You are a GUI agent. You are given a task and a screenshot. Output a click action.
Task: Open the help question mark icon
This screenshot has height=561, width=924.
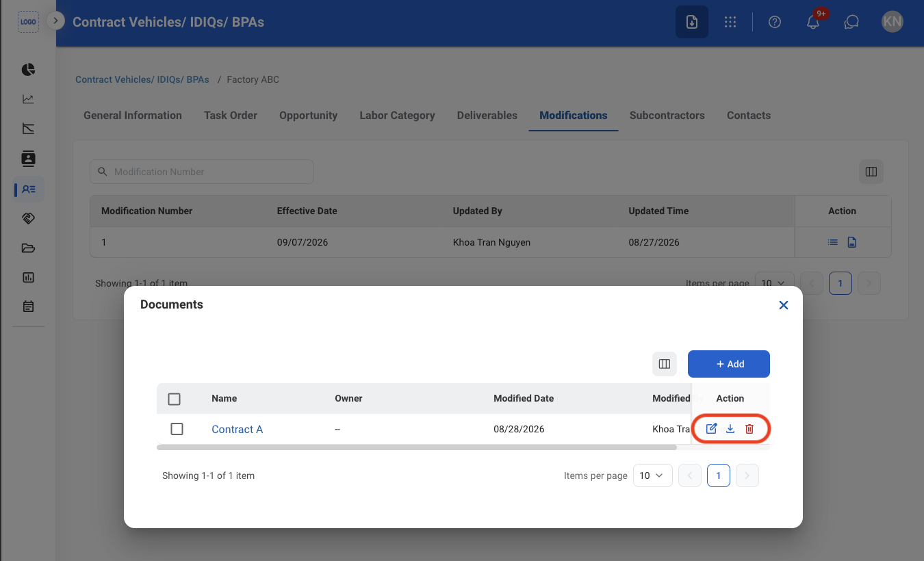coord(775,22)
